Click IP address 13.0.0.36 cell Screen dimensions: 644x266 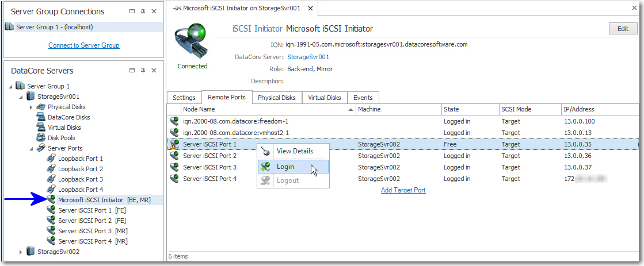pos(579,156)
